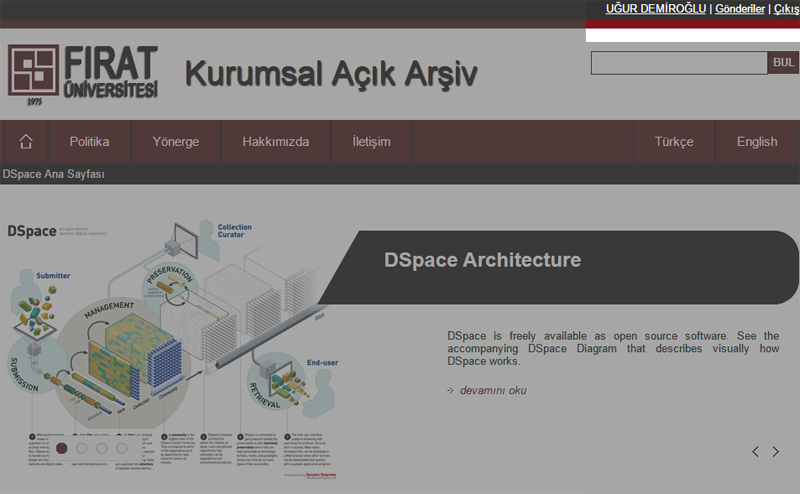This screenshot has height=494, width=800.
Task: Select the fourth slider dot indicator
Action: click(x=121, y=448)
